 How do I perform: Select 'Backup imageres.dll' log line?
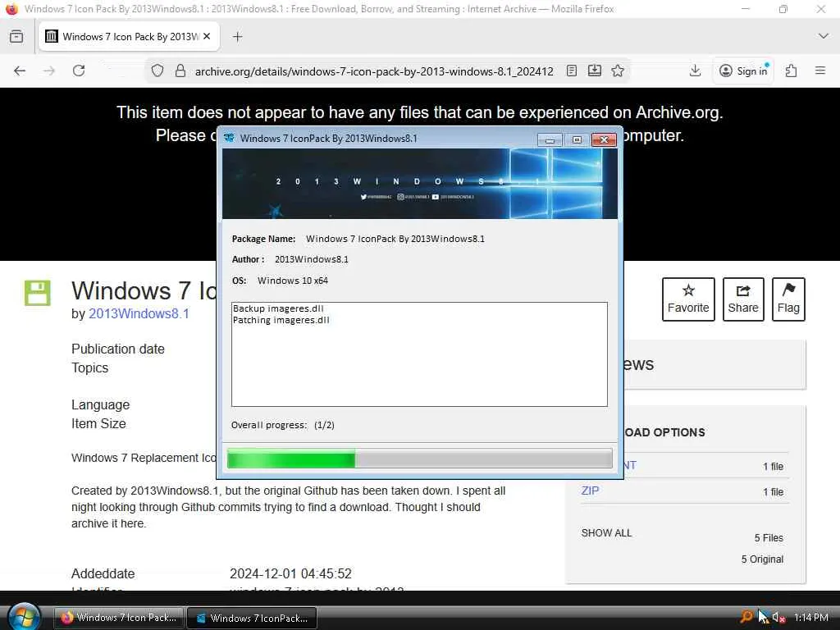[278, 308]
